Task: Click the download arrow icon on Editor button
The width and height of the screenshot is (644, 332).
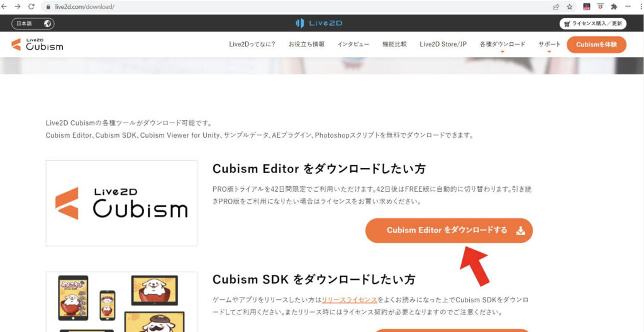Action: point(520,231)
